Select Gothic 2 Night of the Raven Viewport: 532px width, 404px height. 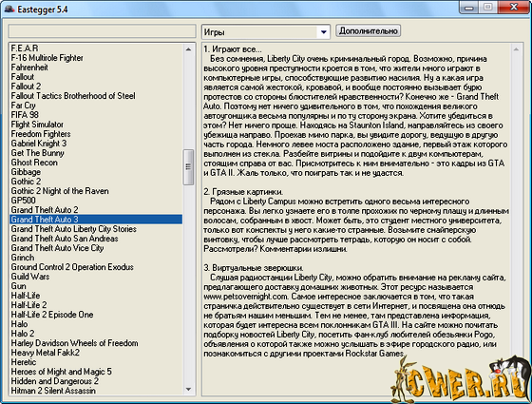[x=96, y=191]
